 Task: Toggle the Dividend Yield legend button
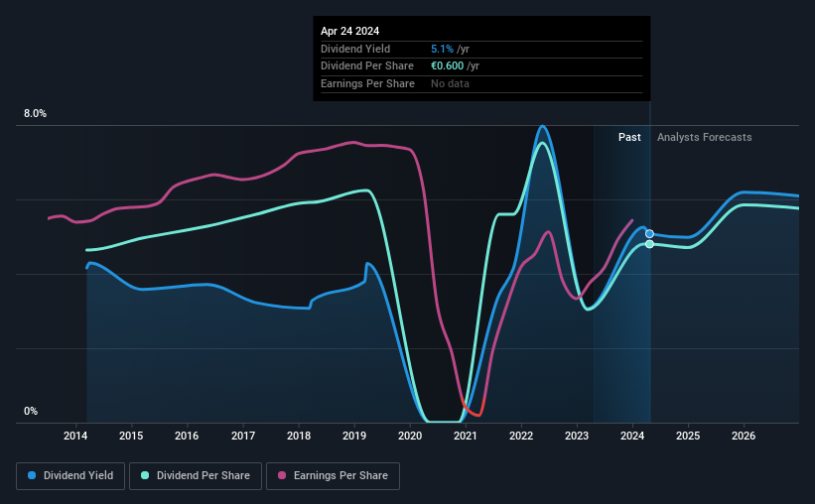pos(70,476)
